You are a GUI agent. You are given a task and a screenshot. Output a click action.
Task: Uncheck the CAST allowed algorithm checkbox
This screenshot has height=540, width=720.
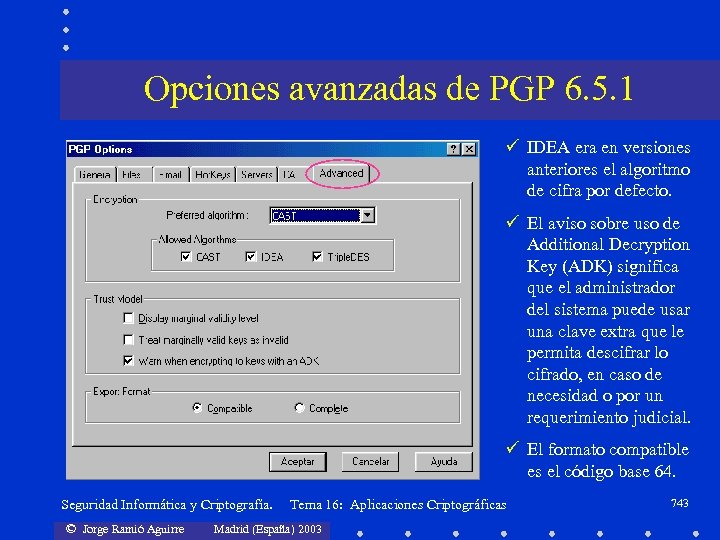point(186,257)
